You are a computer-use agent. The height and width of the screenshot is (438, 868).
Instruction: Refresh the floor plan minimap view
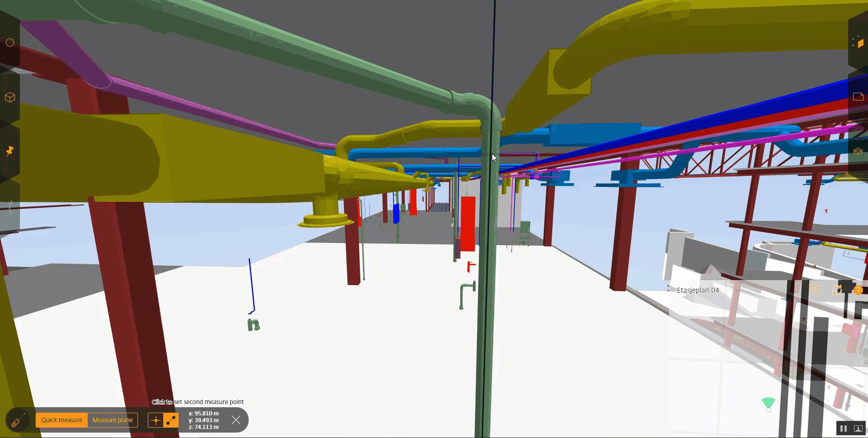(x=837, y=290)
